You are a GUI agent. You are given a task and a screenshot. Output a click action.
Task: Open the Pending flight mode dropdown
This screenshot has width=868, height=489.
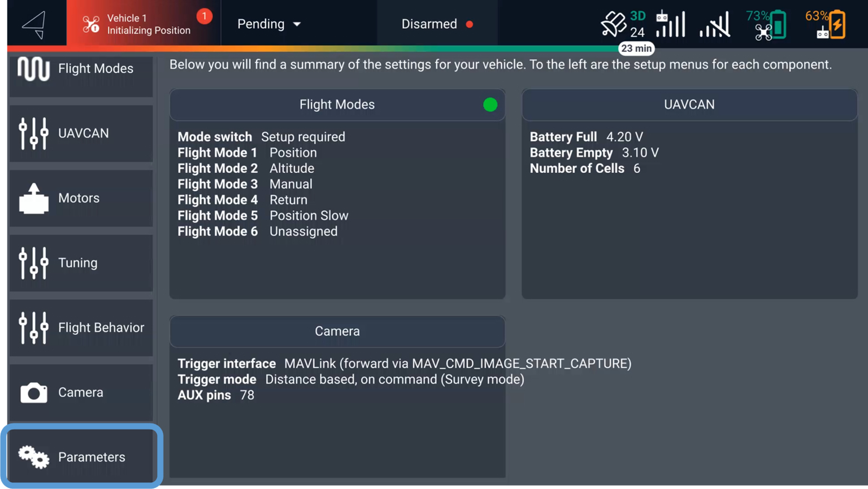pos(269,24)
